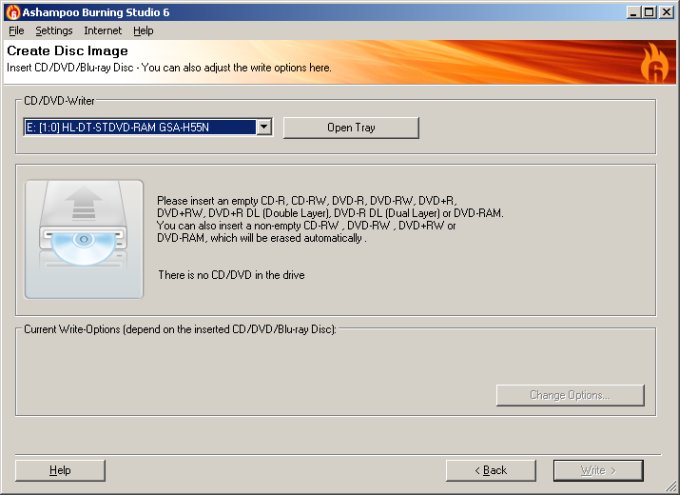Viewport: 680px width, 495px height.
Task: Click the Help button at bottom
Action: [x=60, y=470]
